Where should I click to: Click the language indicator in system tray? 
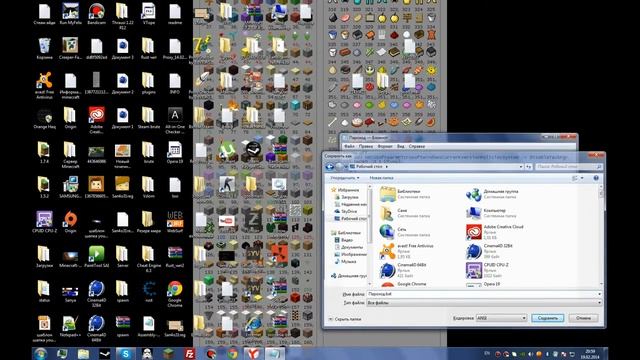click(487, 354)
